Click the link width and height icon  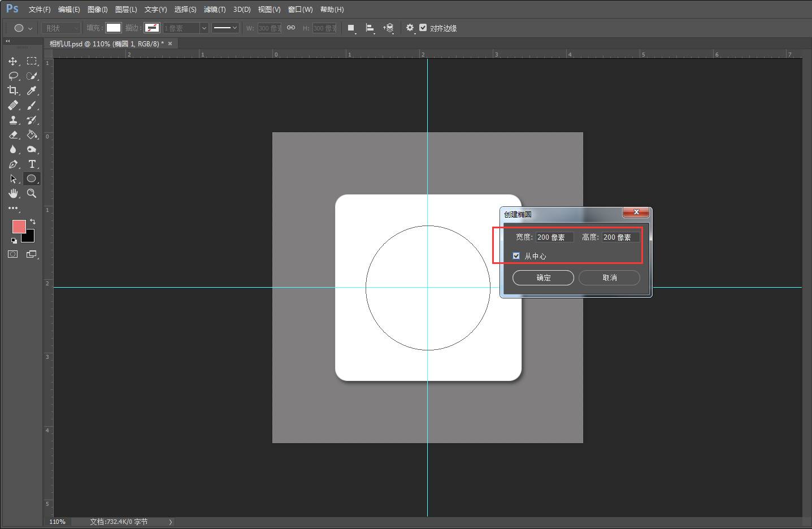291,28
